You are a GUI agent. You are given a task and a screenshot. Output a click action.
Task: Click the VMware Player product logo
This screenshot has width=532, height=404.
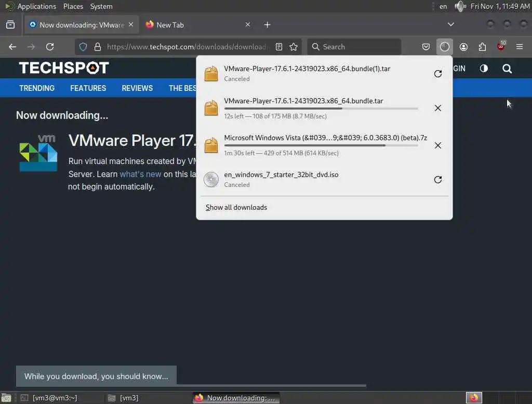(38, 153)
